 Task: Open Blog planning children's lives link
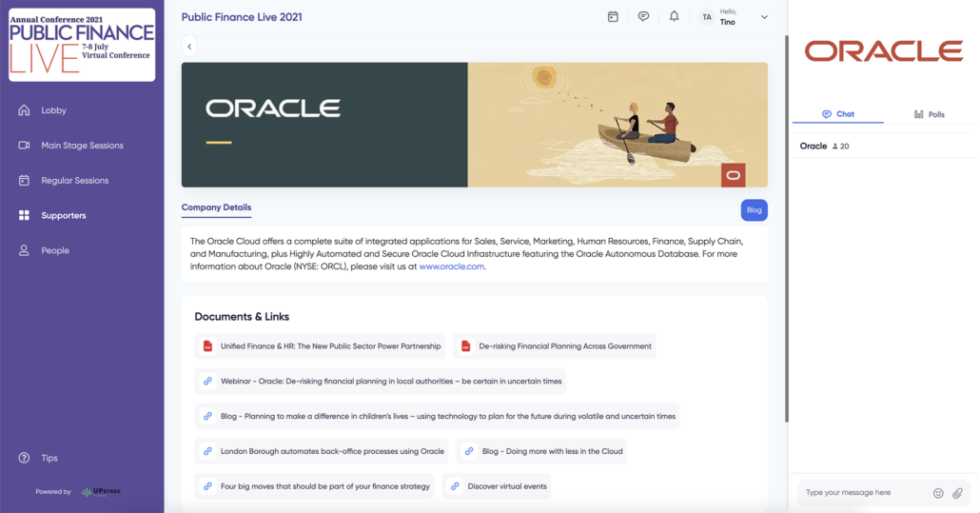[x=437, y=416]
